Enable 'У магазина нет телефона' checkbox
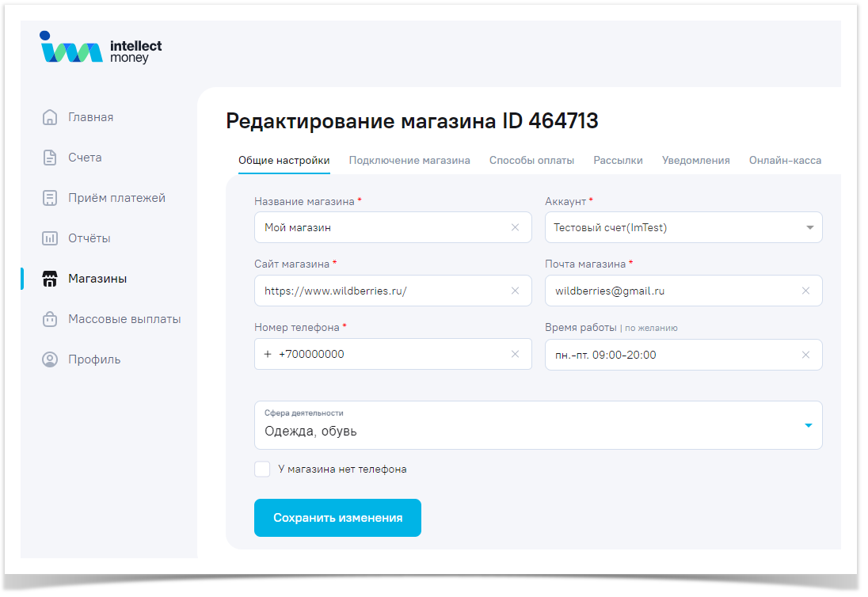Screen dimensions: 868x597 (262, 470)
